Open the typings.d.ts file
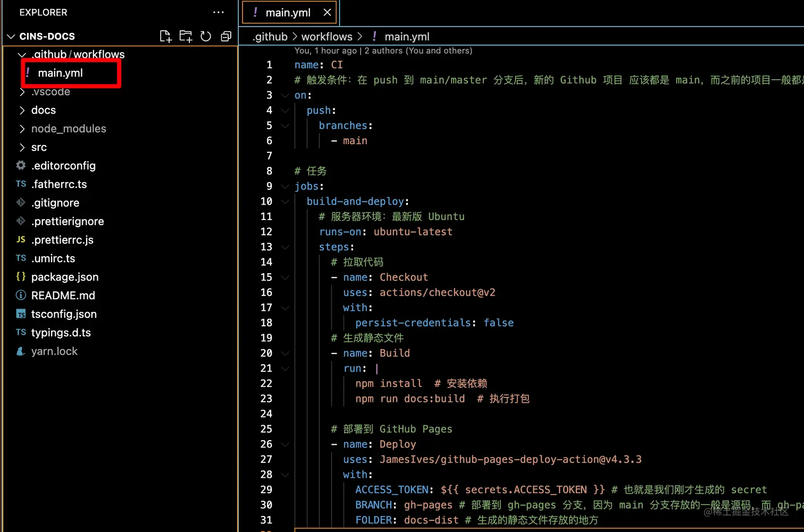 point(61,332)
